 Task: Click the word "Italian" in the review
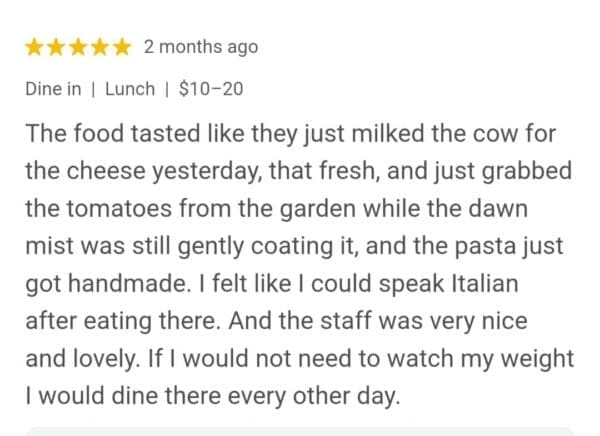pos(482,284)
